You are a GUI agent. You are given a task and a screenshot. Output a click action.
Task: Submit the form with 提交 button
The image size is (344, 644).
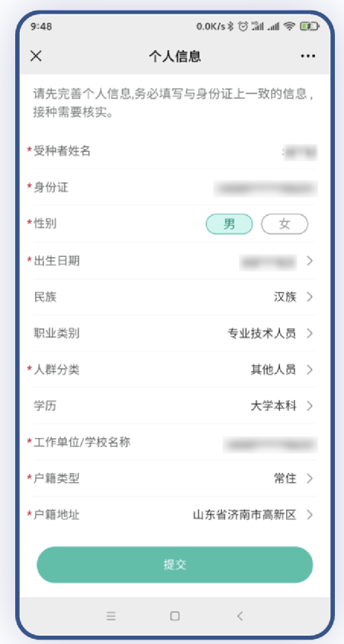175,565
